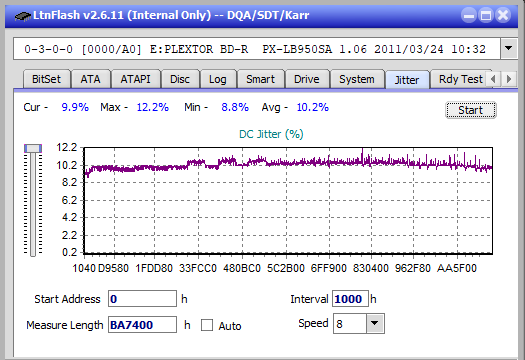Select the Jitter tab
The height and width of the screenshot is (360, 525).
point(407,80)
